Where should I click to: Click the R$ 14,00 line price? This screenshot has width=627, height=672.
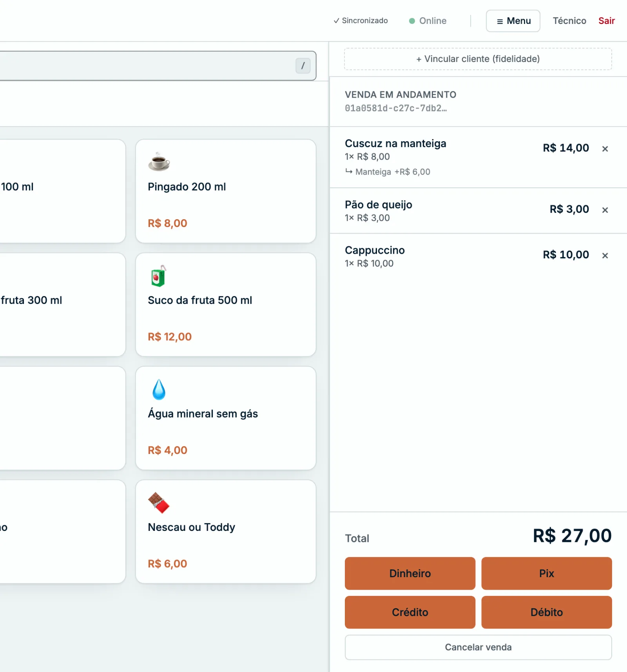(x=566, y=148)
